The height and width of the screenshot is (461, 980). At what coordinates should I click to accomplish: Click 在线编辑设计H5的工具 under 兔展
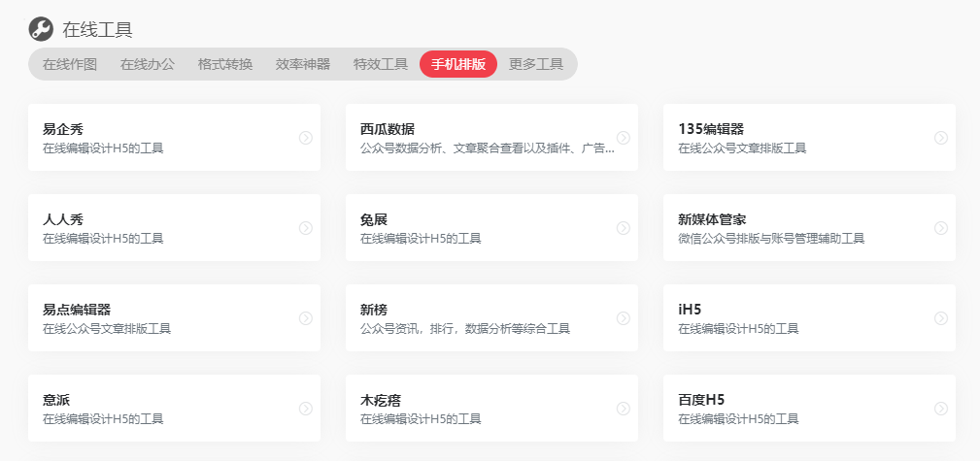click(421, 239)
